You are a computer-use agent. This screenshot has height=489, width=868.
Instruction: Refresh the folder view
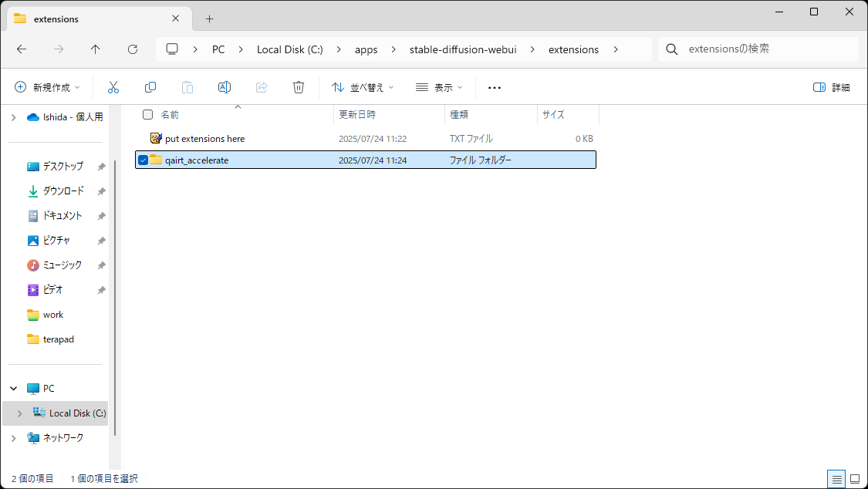(133, 49)
